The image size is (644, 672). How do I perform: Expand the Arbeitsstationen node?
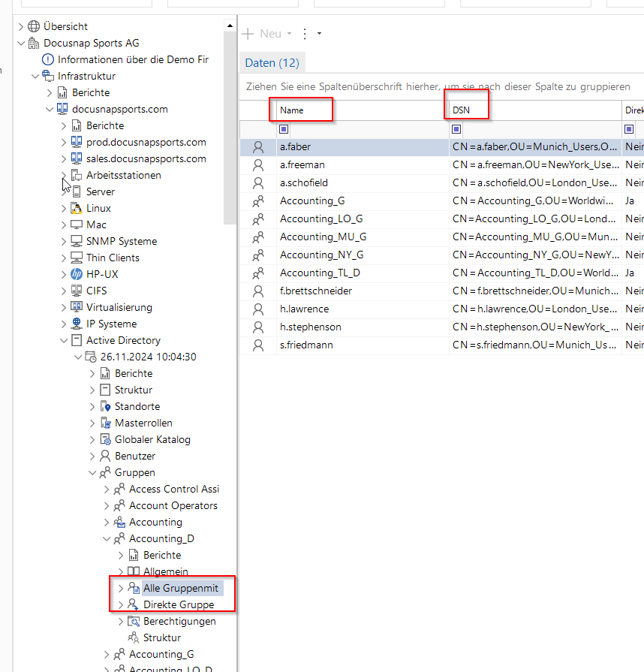point(64,175)
